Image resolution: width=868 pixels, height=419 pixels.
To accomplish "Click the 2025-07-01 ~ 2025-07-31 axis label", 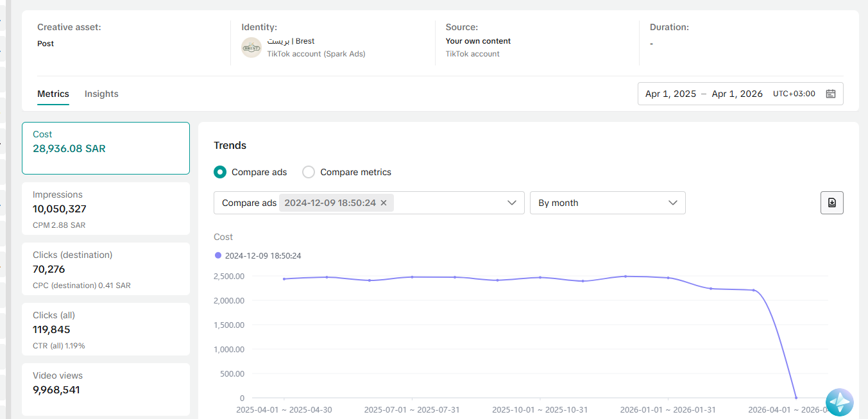I will point(412,409).
